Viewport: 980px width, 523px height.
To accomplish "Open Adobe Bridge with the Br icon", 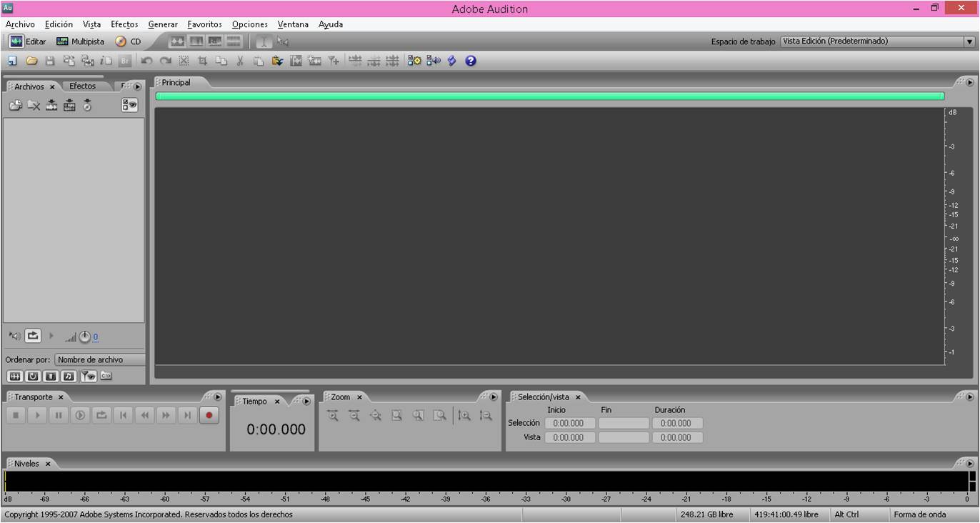I will [125, 61].
